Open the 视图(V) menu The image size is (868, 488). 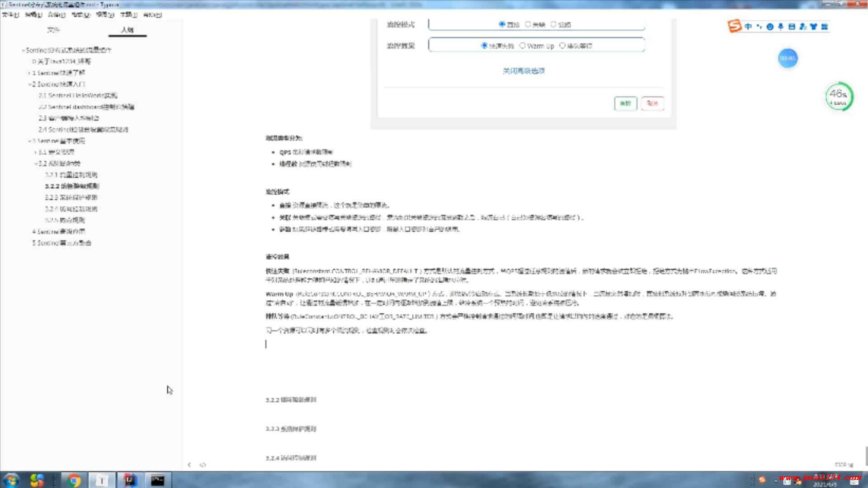point(105,15)
